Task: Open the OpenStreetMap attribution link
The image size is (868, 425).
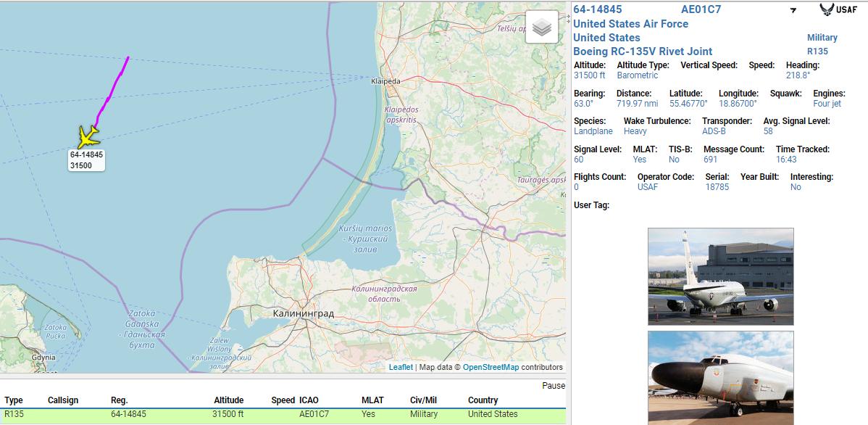Action: point(491,367)
